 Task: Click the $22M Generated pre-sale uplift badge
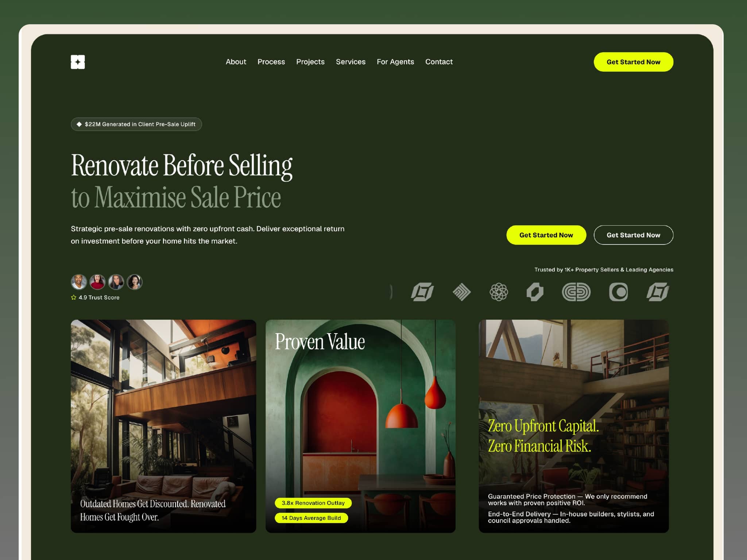click(x=136, y=124)
